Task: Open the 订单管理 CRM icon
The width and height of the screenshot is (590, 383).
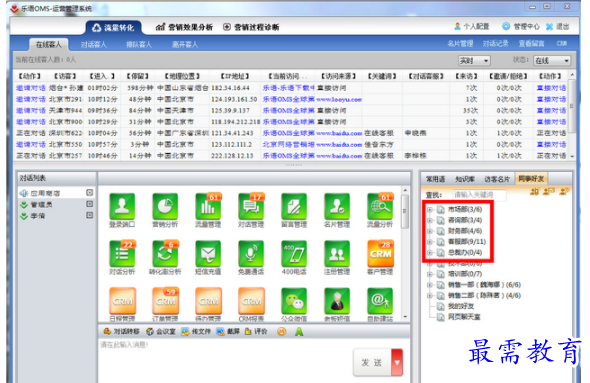Action: tap(165, 301)
